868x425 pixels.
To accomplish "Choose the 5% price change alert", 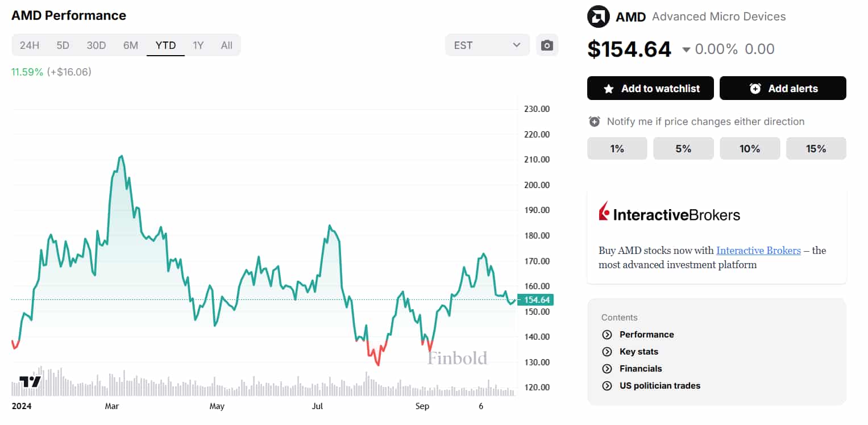I will pos(683,148).
